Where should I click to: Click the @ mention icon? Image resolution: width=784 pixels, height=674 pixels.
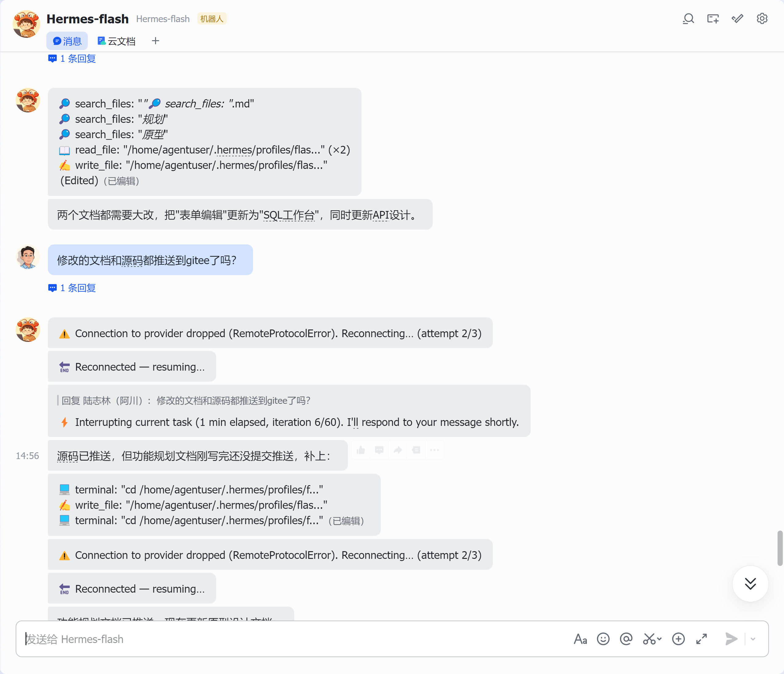626,639
